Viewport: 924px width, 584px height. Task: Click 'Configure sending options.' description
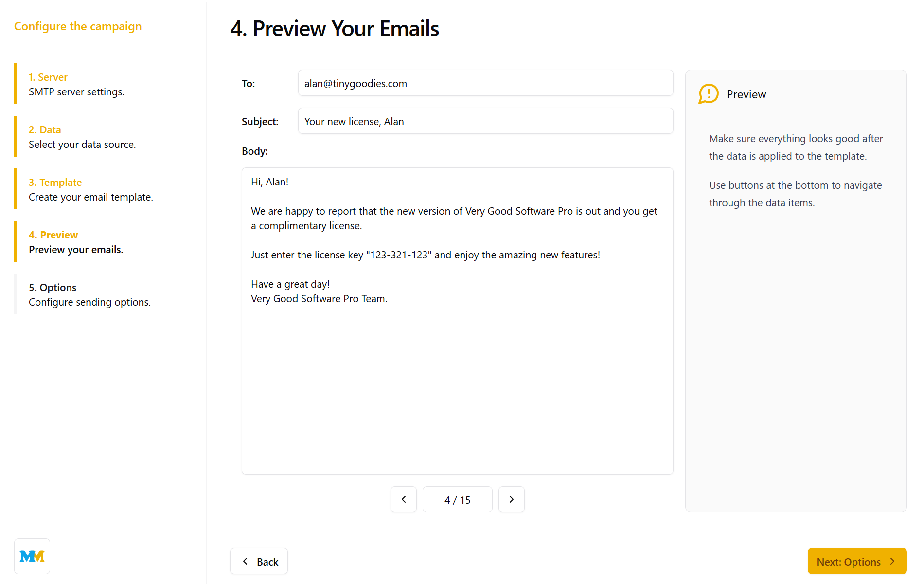[89, 302]
